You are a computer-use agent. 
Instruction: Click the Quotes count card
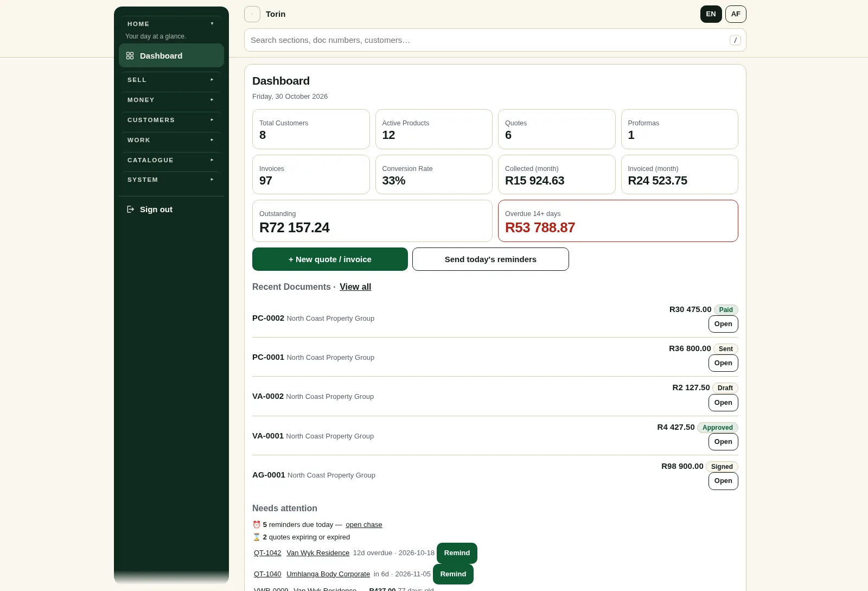point(557,129)
